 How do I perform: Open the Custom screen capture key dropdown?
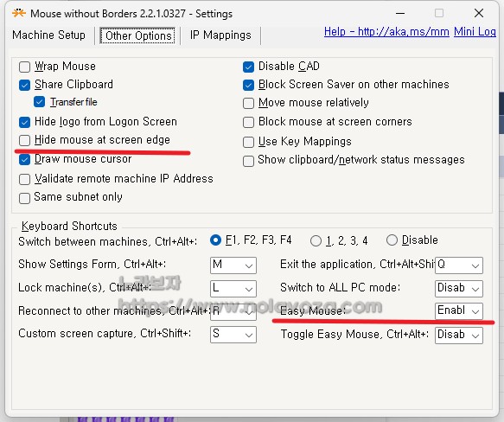point(233,335)
